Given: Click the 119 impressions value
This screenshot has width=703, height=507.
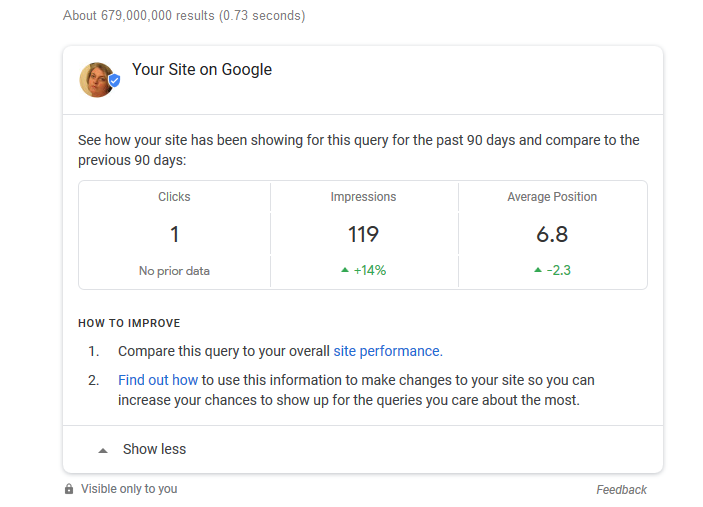Looking at the screenshot, I should click(363, 234).
